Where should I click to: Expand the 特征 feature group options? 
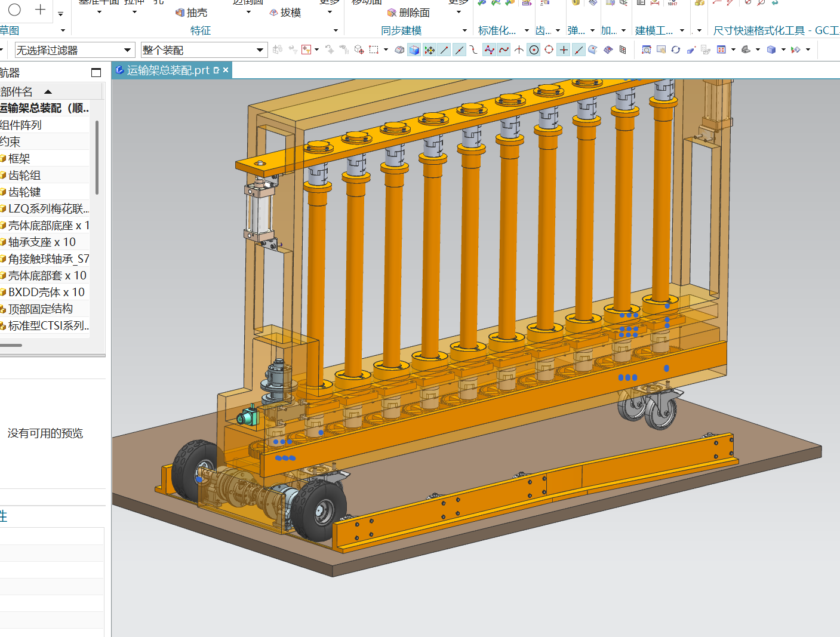click(x=336, y=30)
